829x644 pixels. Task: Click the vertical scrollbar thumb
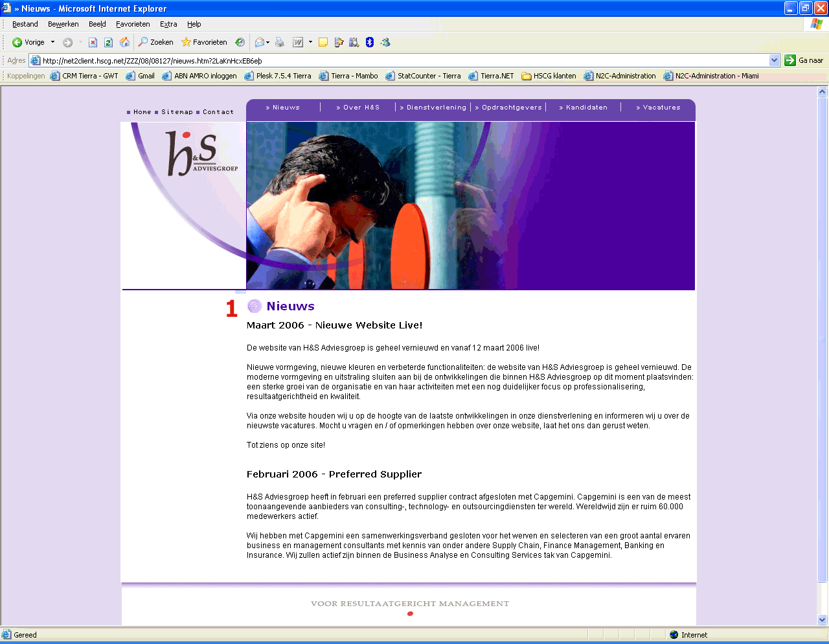pyautogui.click(x=823, y=339)
